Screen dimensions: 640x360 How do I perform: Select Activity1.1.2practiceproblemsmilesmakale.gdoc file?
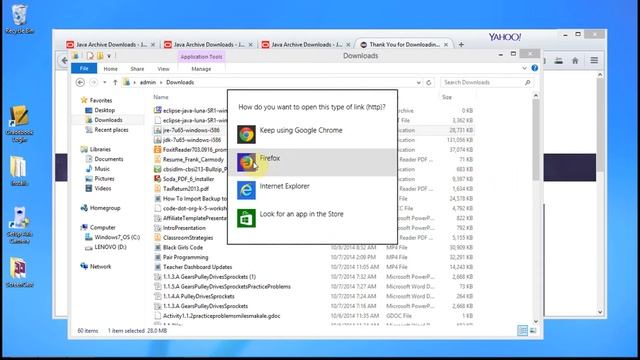[x=221, y=316]
